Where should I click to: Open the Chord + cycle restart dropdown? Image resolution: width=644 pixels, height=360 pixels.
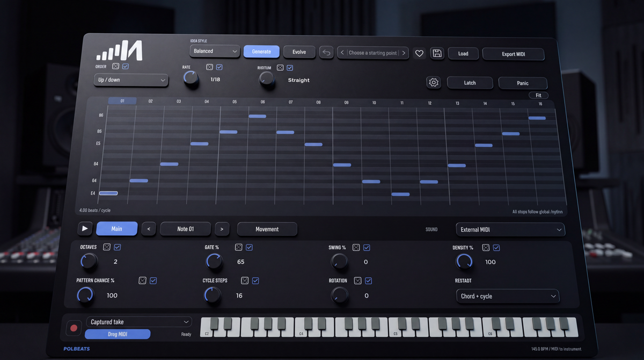point(507,296)
